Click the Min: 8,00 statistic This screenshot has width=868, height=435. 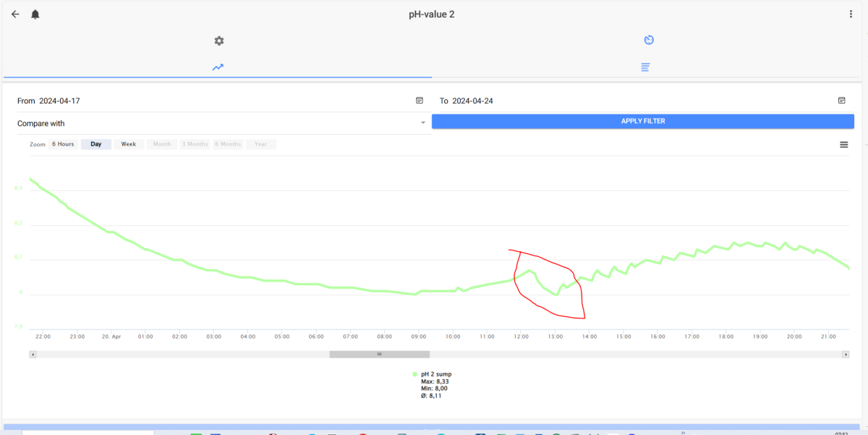pyautogui.click(x=434, y=389)
